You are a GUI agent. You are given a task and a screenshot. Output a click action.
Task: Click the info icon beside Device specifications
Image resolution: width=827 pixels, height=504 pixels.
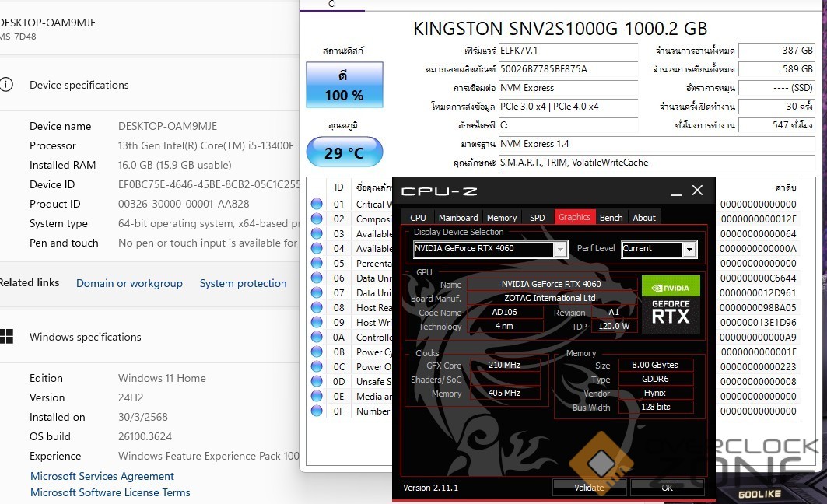tap(6, 85)
